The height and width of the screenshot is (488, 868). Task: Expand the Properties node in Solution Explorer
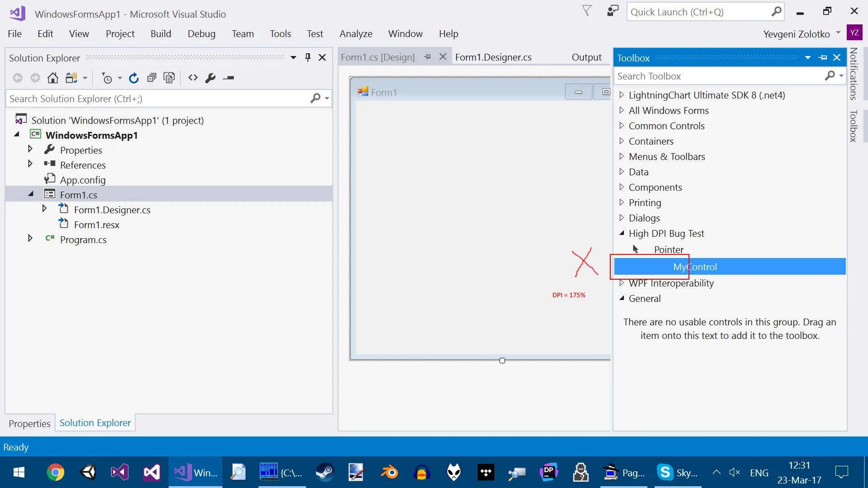[30, 149]
